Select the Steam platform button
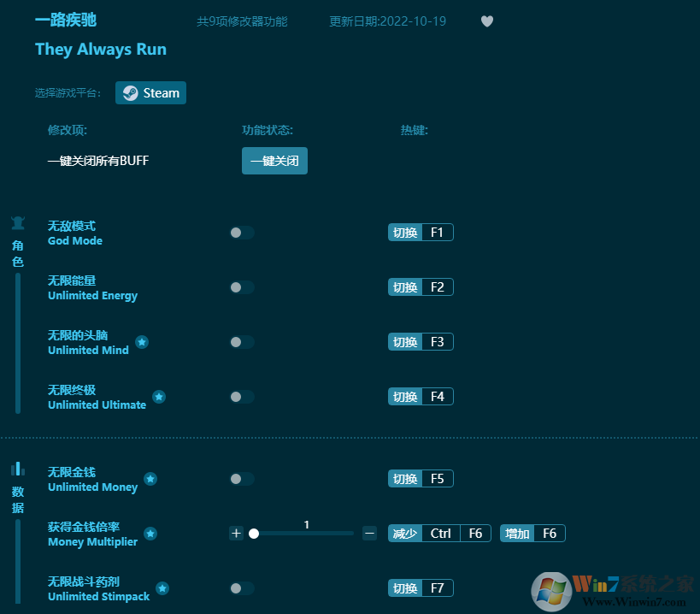The image size is (700, 614). coord(151,93)
